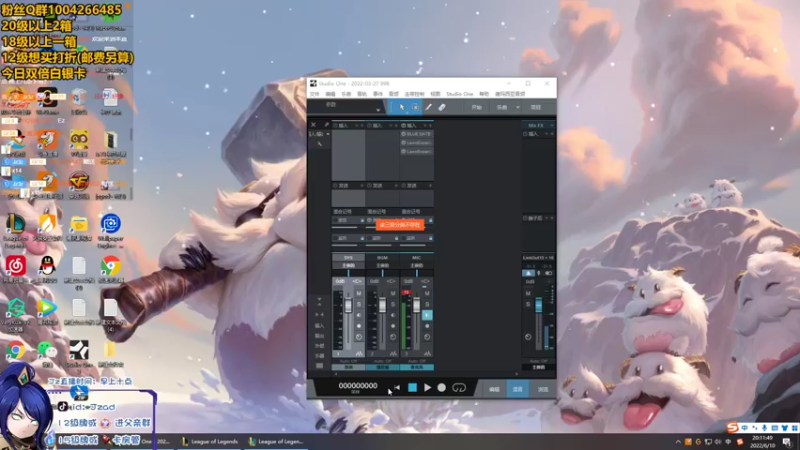Viewport: 800px width, 450px height.
Task: Add a send on MIC channel with plus
Action: pos(430,185)
